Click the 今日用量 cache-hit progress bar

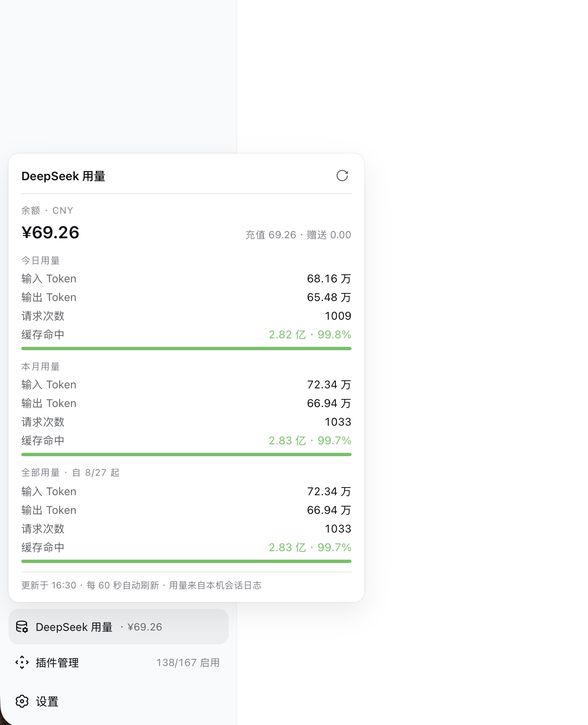tap(186, 349)
